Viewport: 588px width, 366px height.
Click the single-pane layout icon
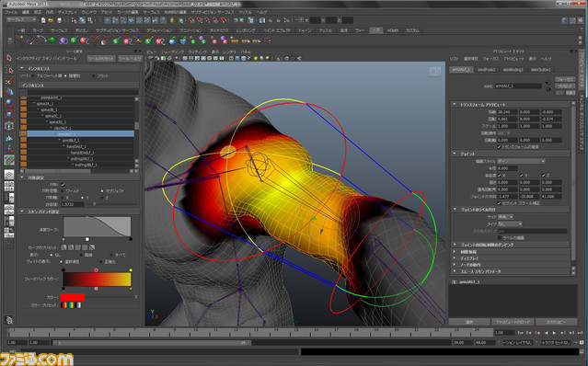point(9,175)
